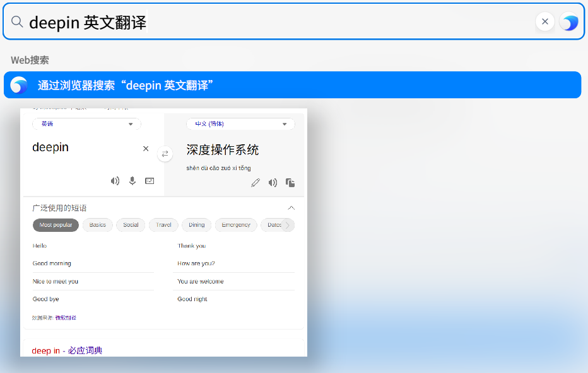This screenshot has width=588, height=373.
Task: Select the Dining phrase tab
Action: [x=196, y=225]
